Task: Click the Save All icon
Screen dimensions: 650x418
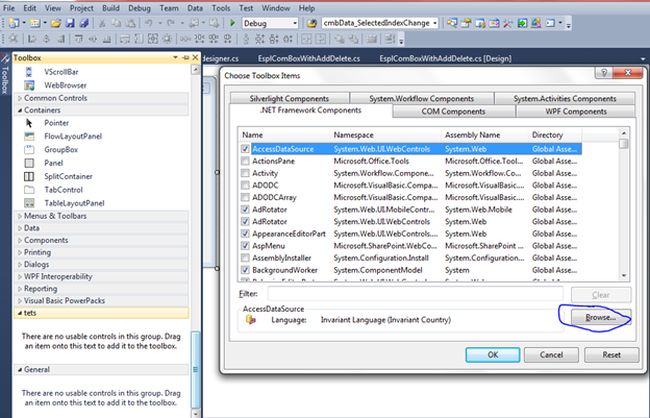Action: pos(84,23)
